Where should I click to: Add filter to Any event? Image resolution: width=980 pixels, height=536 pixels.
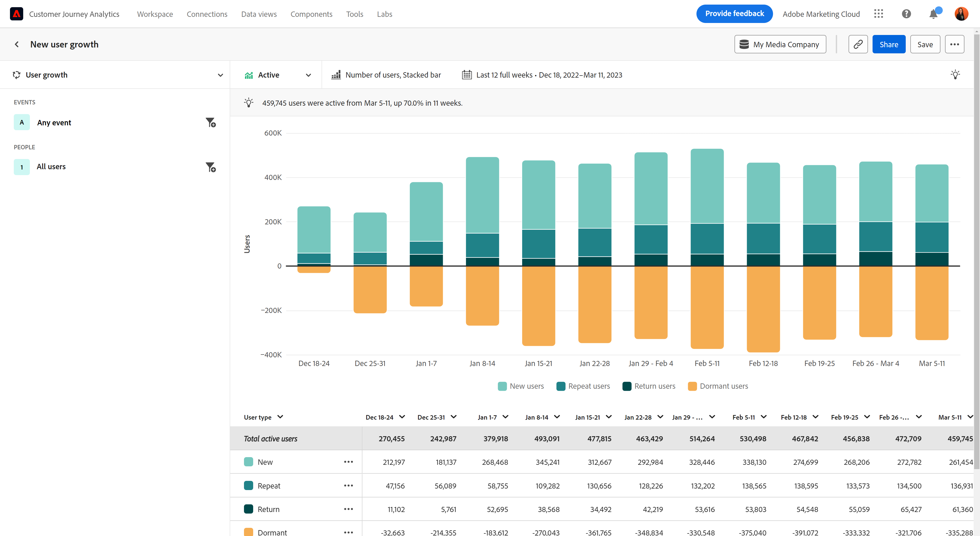click(x=211, y=123)
